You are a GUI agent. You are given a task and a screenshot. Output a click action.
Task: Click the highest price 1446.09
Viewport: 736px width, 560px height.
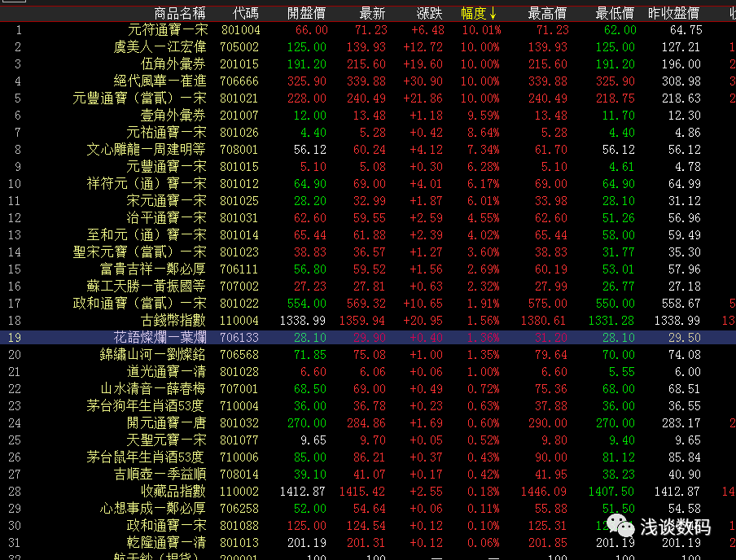point(544,491)
